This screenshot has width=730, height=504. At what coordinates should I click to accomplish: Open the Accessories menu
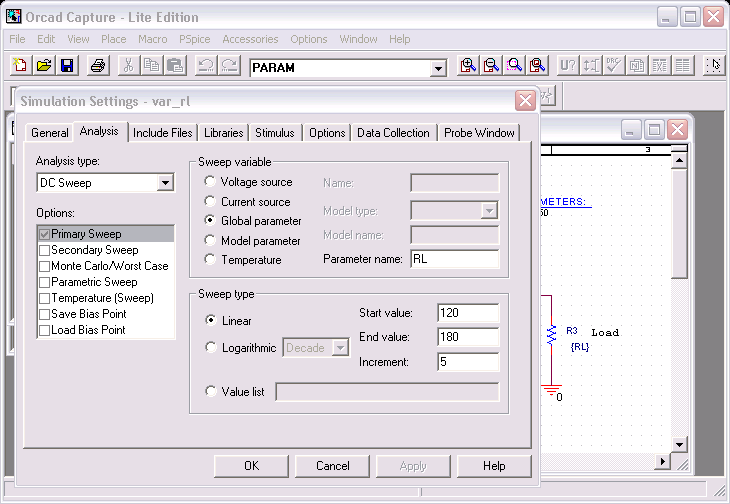[250, 39]
